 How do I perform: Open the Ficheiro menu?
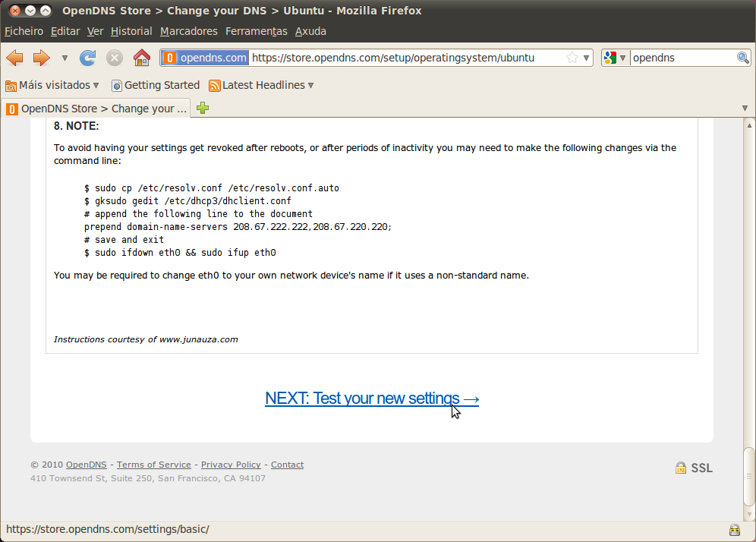point(24,31)
